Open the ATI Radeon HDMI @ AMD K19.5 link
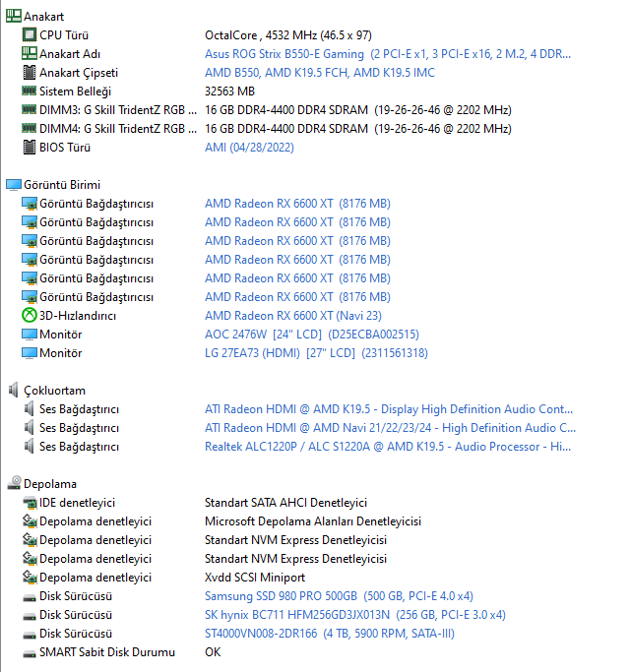 point(389,409)
